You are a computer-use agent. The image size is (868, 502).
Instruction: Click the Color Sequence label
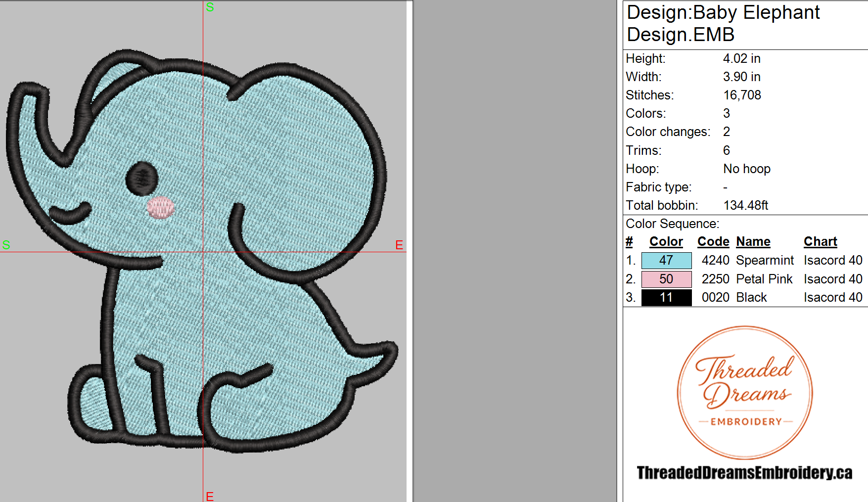coord(672,224)
